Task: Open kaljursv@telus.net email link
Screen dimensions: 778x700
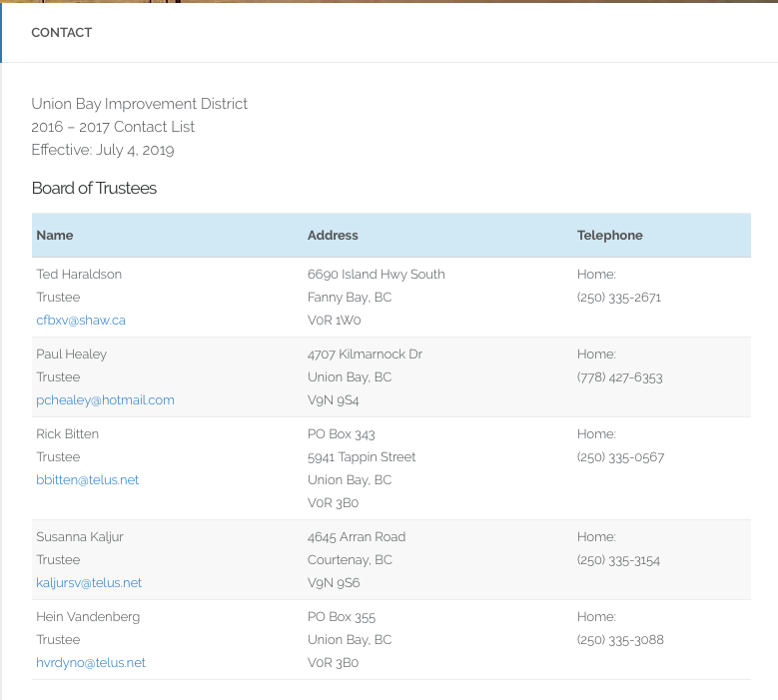Action: (89, 583)
